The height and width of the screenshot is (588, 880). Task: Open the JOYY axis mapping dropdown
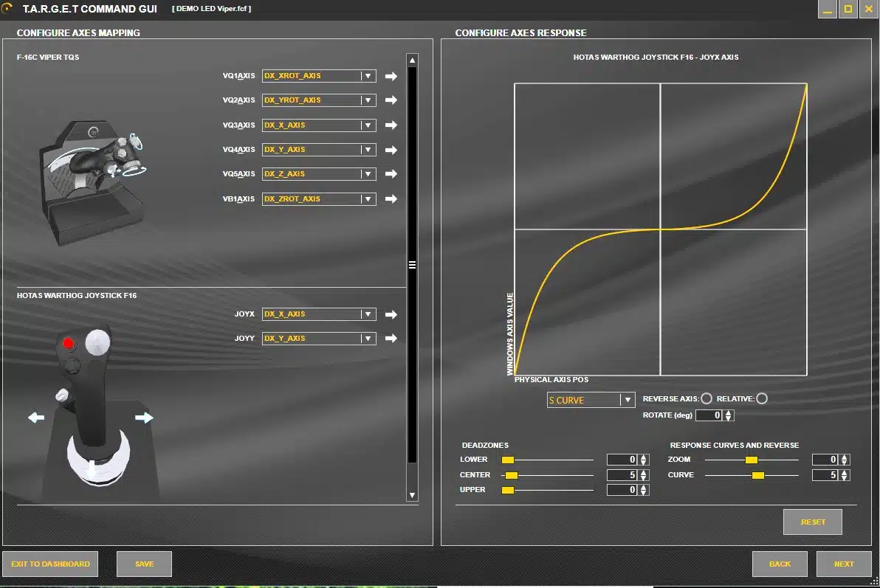[x=319, y=339]
